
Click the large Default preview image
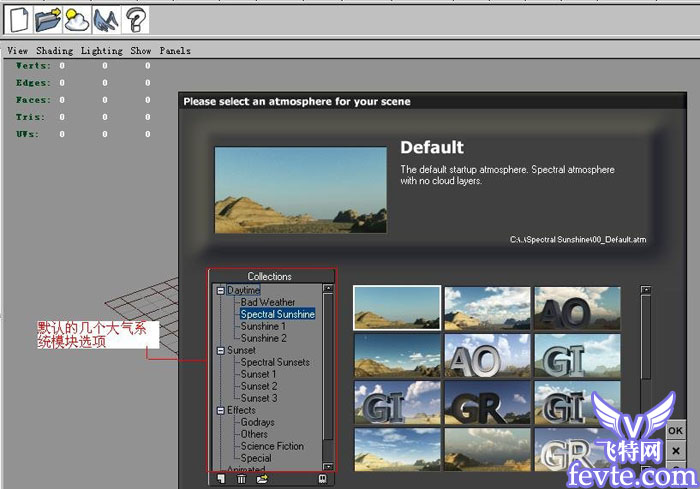click(x=301, y=190)
